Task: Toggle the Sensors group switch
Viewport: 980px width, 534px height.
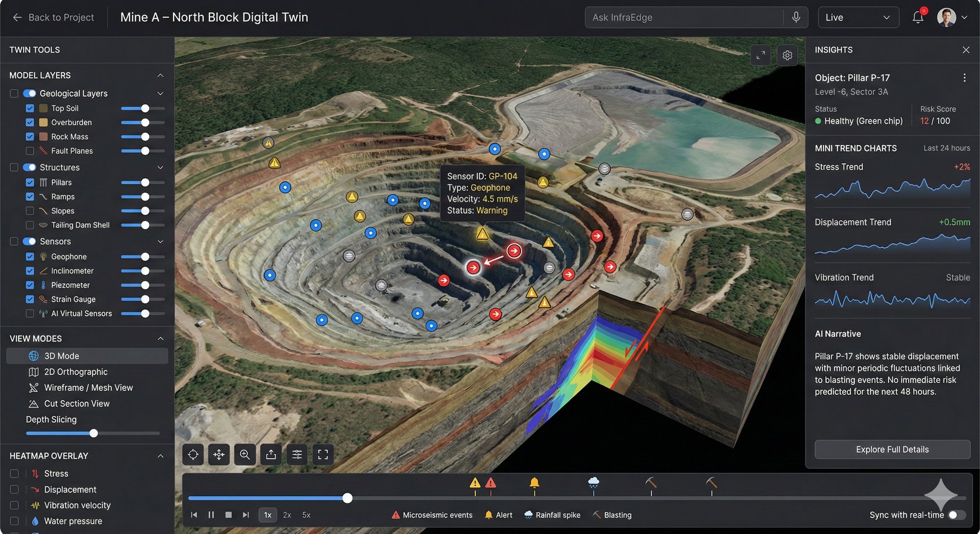Action: point(30,241)
